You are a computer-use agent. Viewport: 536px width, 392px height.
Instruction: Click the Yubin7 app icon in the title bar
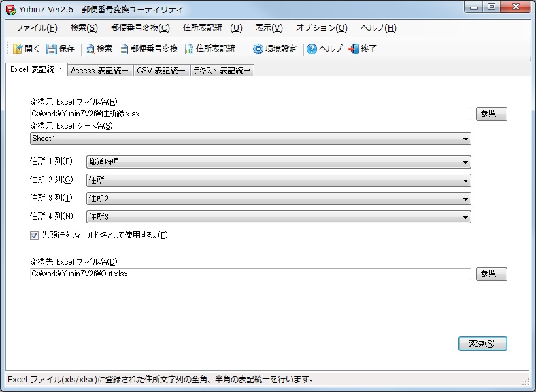tap(10, 10)
